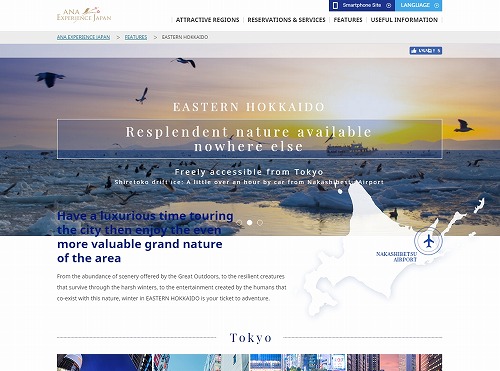Expand the Attractive Regions menu
Screen dimensions: 500x371
point(207,20)
